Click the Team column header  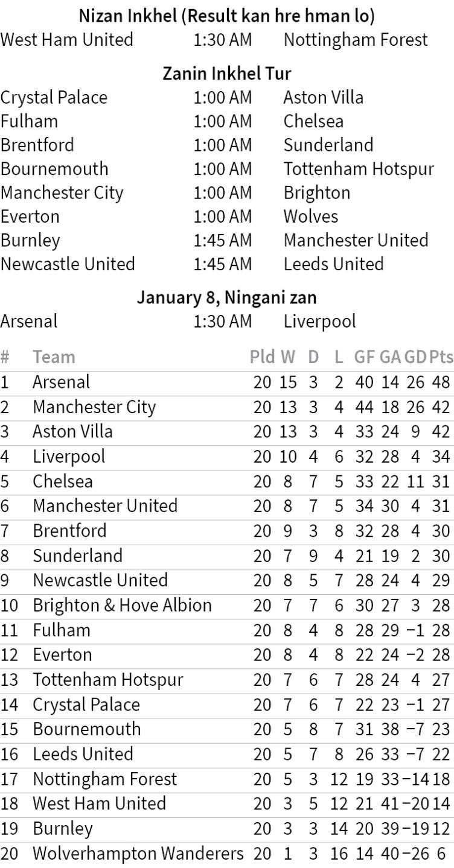pyautogui.click(x=54, y=357)
